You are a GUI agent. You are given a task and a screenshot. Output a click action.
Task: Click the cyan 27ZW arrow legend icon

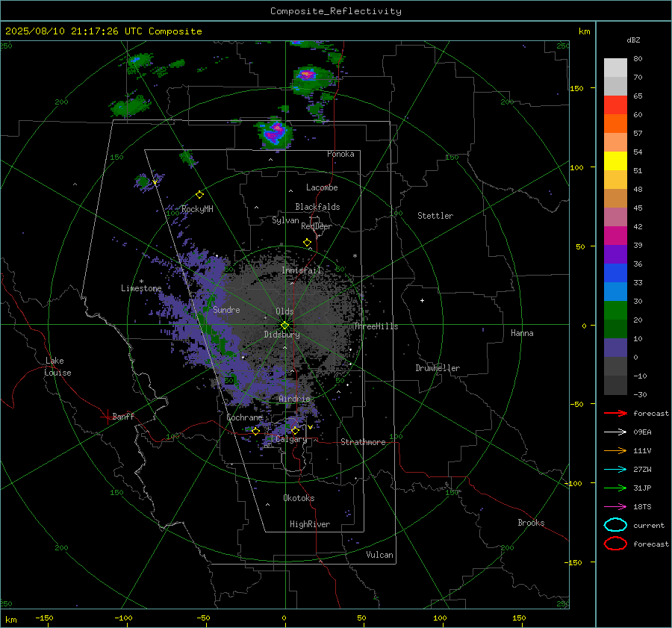click(x=615, y=469)
